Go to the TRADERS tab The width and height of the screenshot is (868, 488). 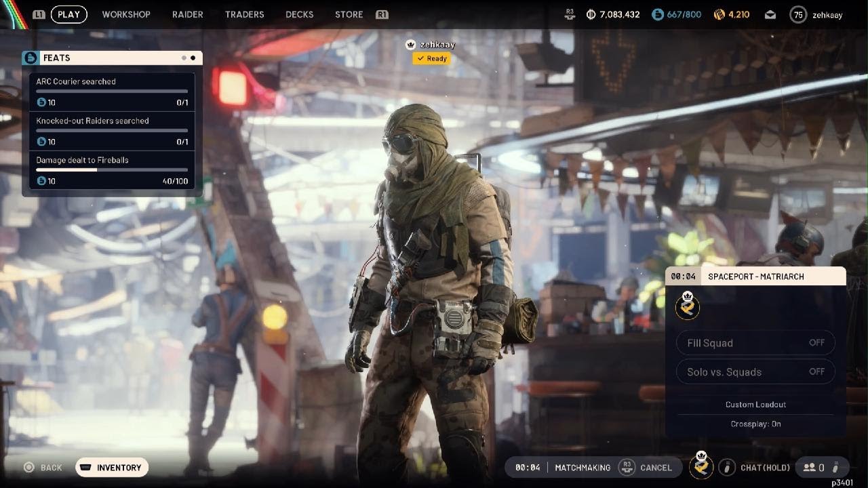244,14
